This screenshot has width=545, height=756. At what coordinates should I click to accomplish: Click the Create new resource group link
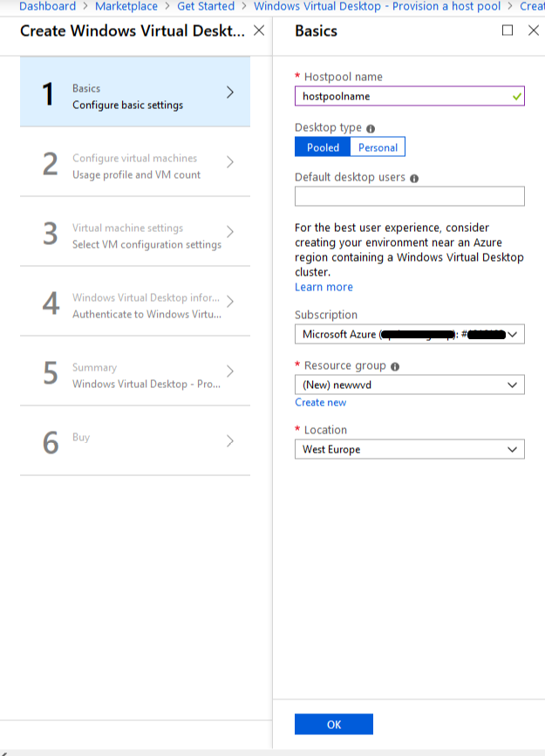click(320, 402)
